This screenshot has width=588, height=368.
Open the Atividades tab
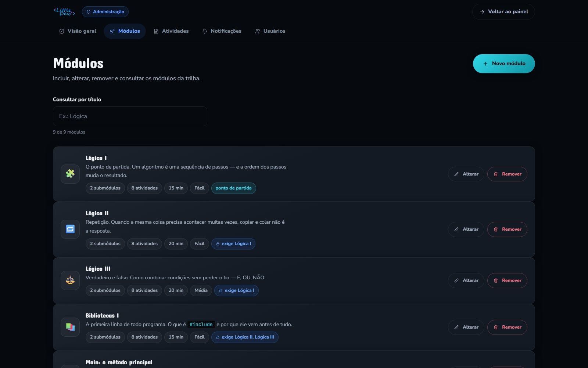(x=171, y=31)
